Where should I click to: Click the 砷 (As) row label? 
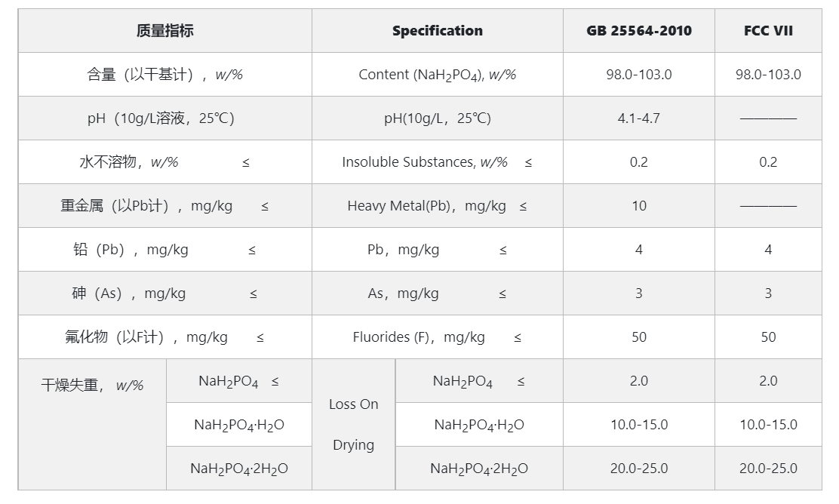coord(164,293)
